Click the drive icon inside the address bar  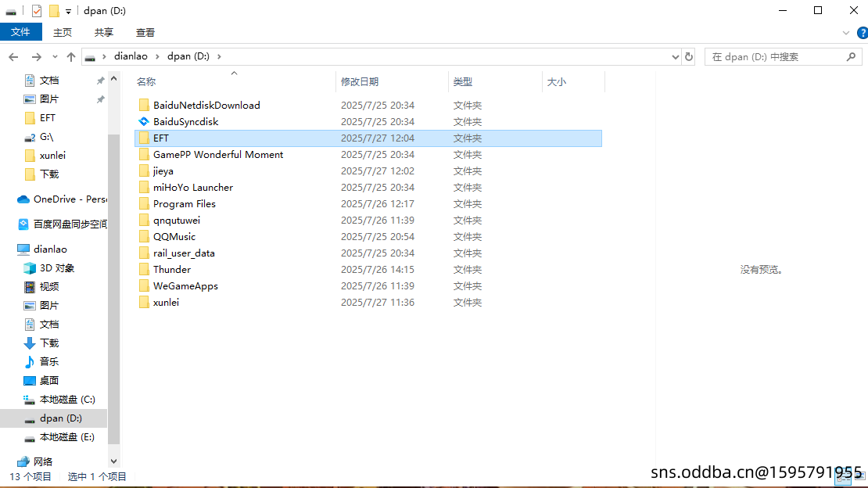pos(90,57)
